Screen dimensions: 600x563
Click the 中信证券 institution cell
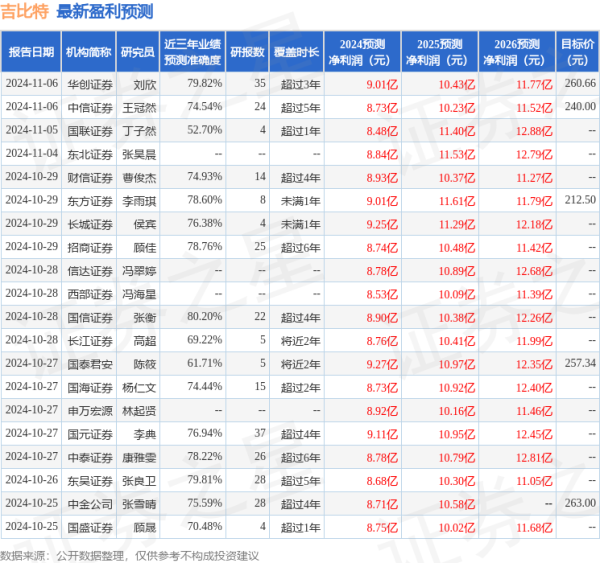(90, 108)
